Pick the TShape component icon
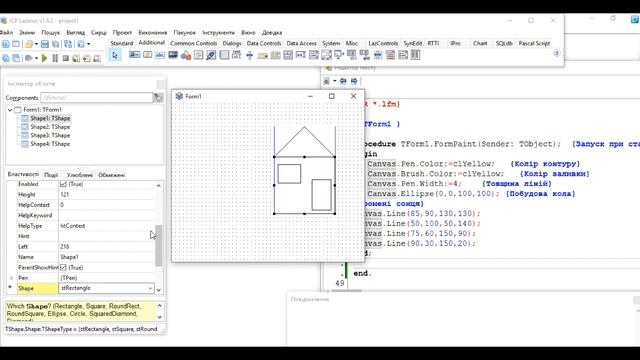 click(186, 55)
